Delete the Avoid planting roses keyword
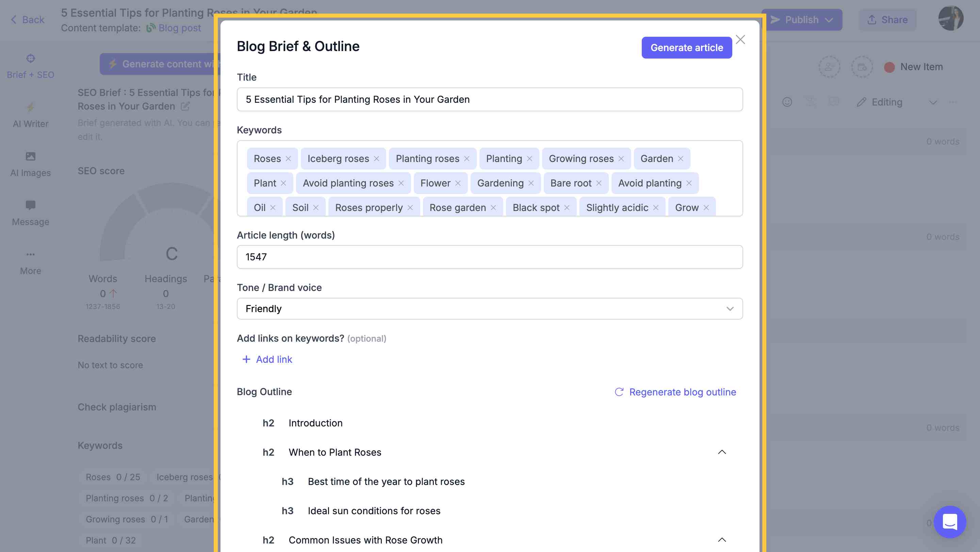Screen dimensions: 980x552 point(401,183)
